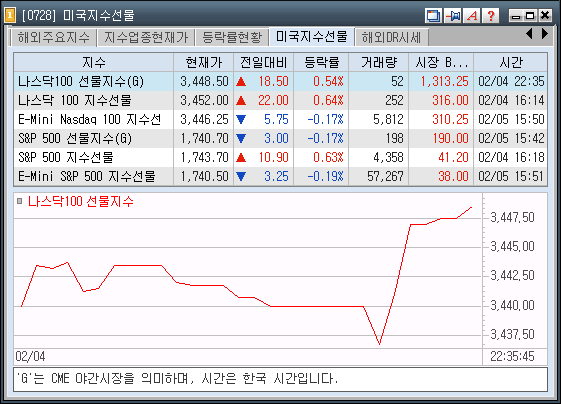Expand the truncated 시장 B... column header
561x404 pixels.
(x=441, y=62)
